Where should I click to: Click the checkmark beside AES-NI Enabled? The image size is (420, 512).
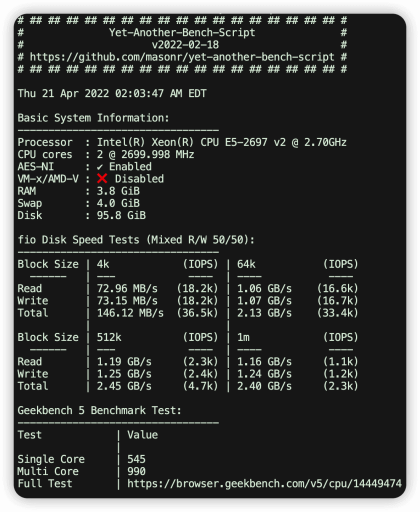tap(100, 167)
